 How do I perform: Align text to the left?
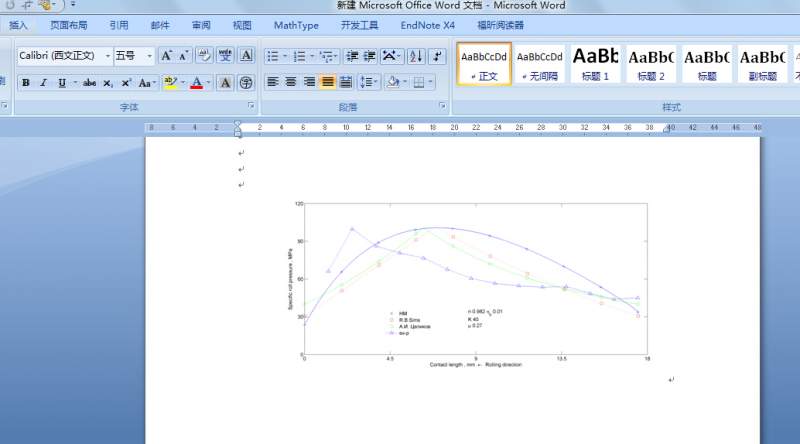click(273, 82)
